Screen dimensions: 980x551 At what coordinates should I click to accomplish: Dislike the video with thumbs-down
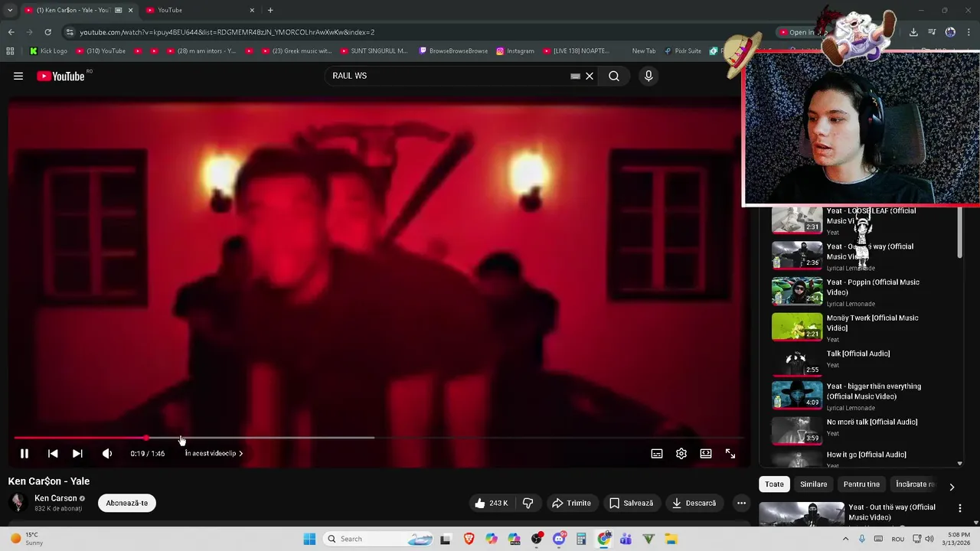pos(528,503)
